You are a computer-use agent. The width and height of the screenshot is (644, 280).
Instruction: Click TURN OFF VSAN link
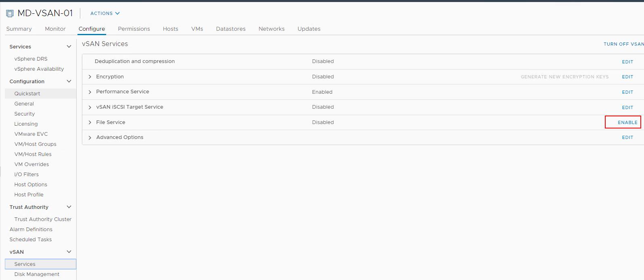coord(623,44)
